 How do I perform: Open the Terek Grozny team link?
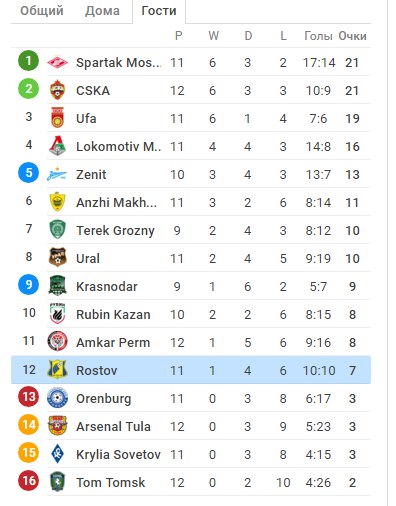(x=115, y=230)
